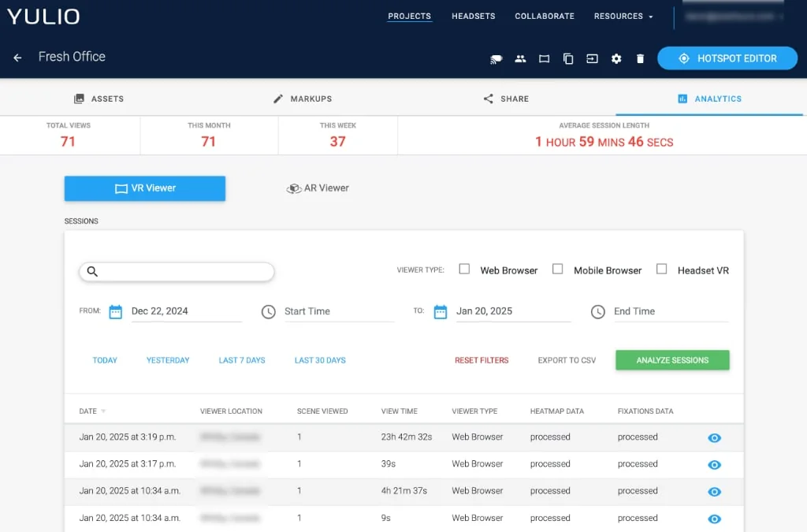Filter sessions by Today
This screenshot has height=532, width=807.
[x=105, y=360]
